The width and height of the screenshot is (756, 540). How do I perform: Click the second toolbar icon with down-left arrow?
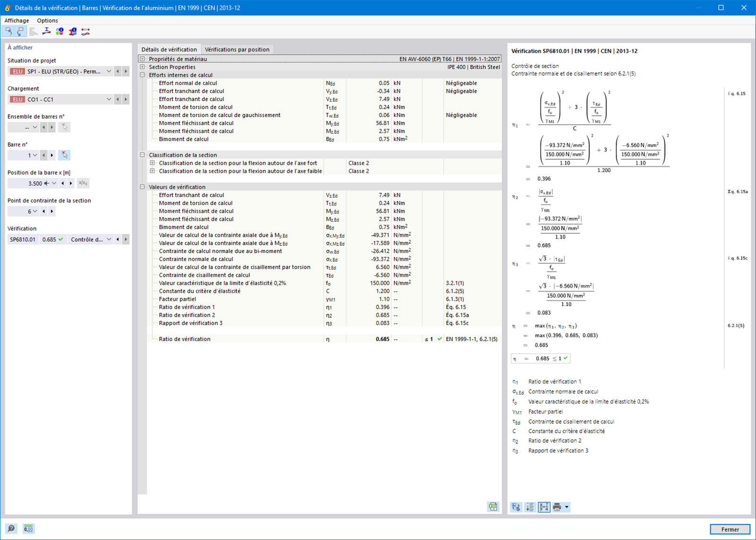coord(20,32)
